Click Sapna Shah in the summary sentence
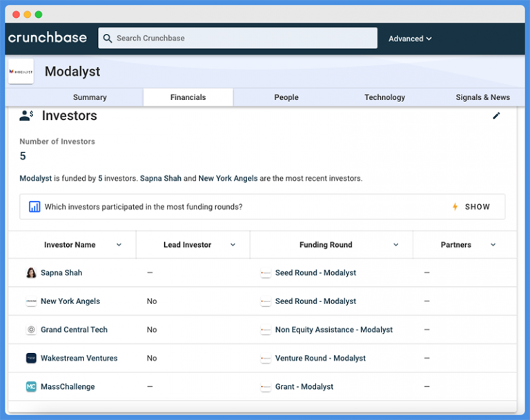This screenshot has width=530, height=420. click(x=161, y=178)
